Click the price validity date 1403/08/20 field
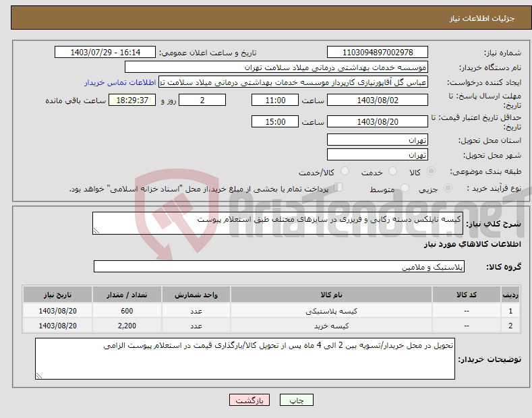Screen dimensions: 532x418 (x=378, y=121)
